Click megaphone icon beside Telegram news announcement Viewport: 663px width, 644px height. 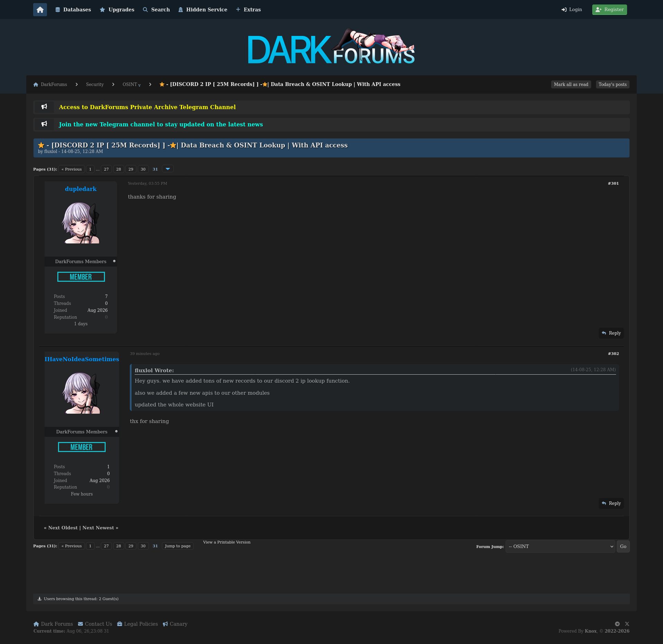[44, 124]
